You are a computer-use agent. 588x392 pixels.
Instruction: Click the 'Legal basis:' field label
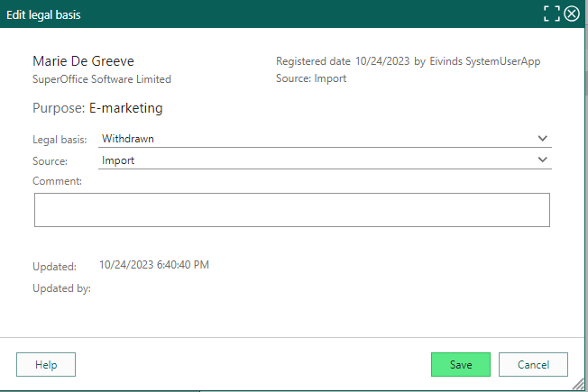point(60,140)
